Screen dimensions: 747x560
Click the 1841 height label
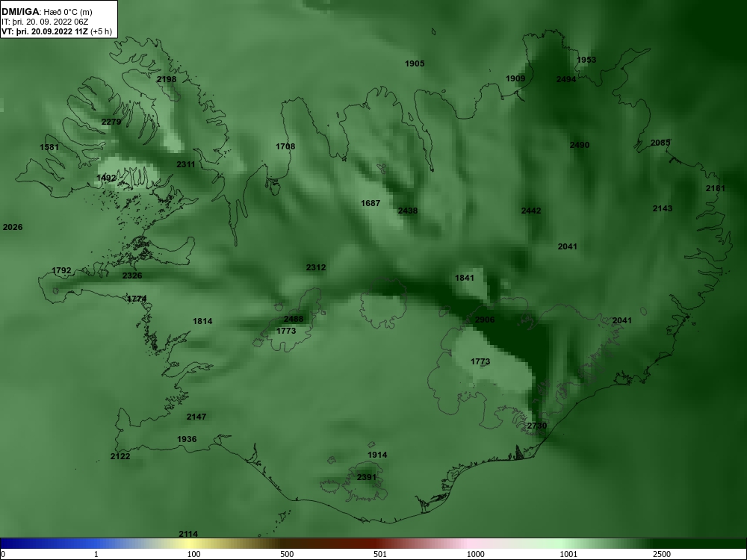click(x=465, y=278)
